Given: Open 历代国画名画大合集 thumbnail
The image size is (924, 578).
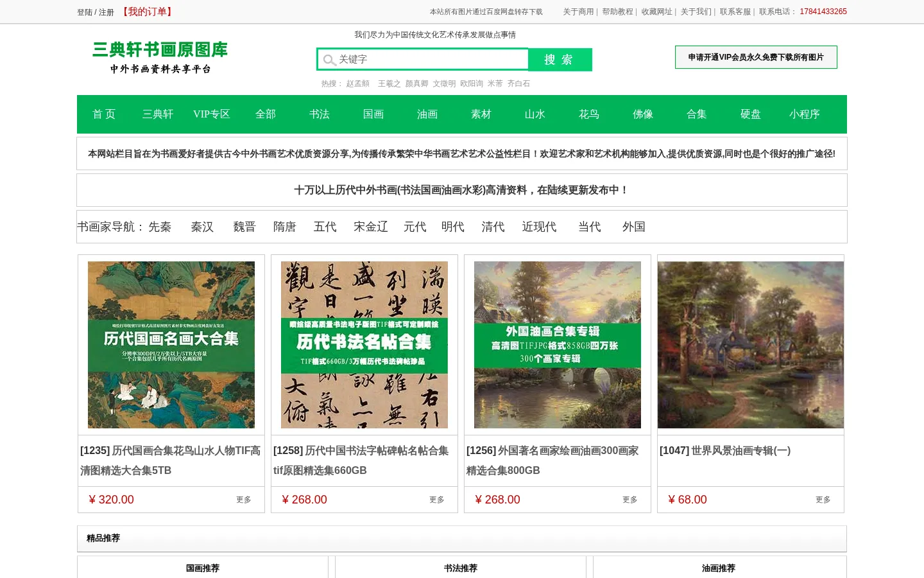Looking at the screenshot, I should pos(171,345).
